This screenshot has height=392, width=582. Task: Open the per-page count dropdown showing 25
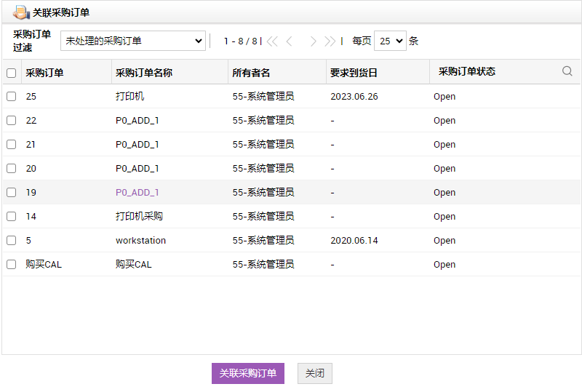(x=390, y=41)
